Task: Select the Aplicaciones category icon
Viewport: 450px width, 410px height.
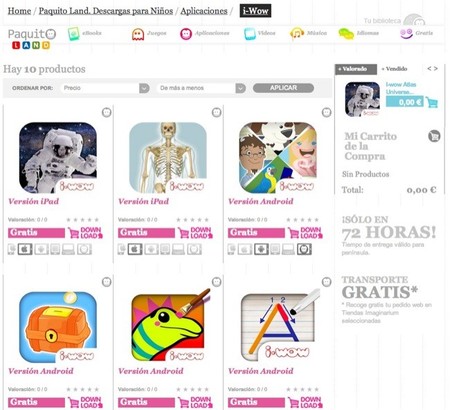Action: pyautogui.click(x=186, y=34)
